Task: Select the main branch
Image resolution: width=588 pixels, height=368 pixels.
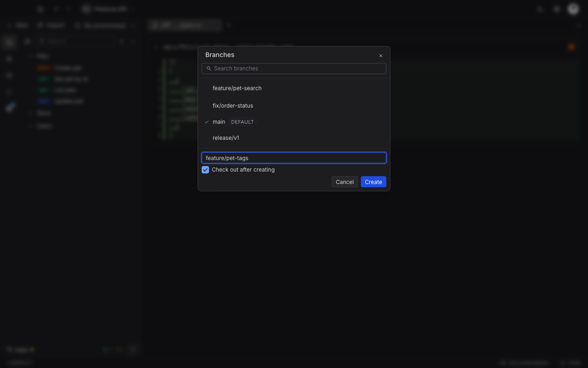Action: (x=294, y=122)
